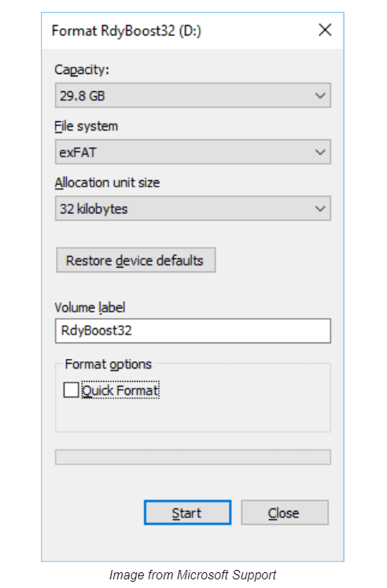This screenshot has height=588, width=387.
Task: Click the empty format progress bar
Action: click(193, 457)
